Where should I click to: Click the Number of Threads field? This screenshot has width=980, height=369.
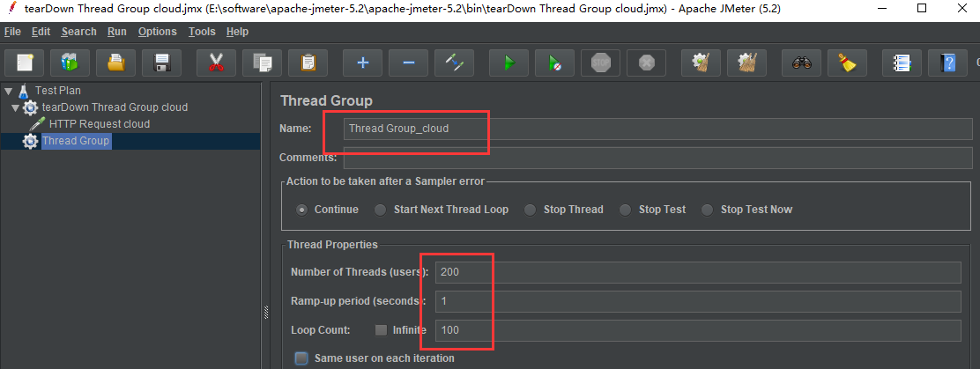[698, 272]
